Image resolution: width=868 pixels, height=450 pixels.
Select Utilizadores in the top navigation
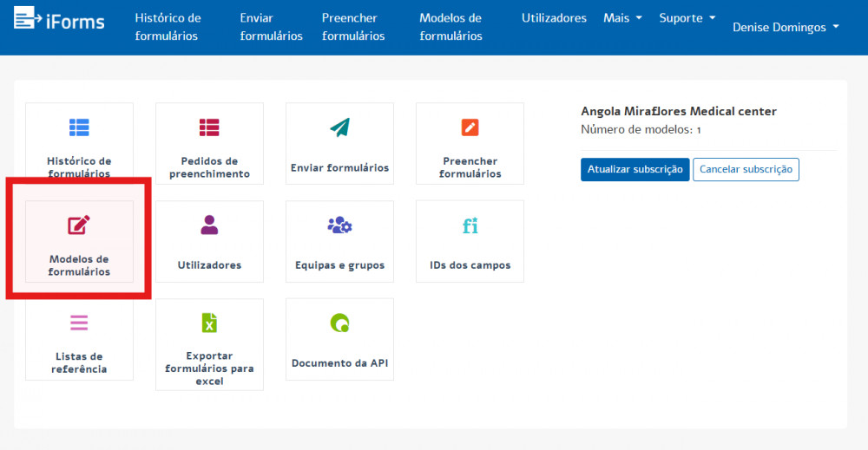click(554, 18)
